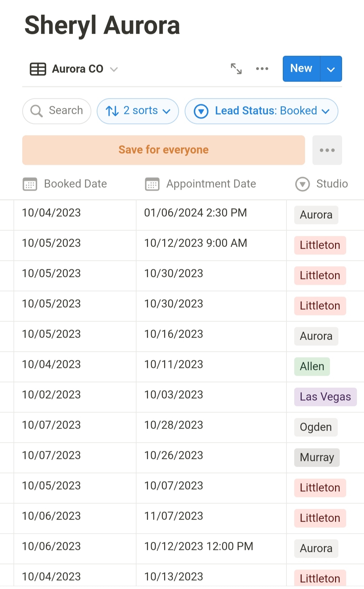Screen dimensions: 364x589
Task: Open the gray more-options button beside Save
Action: (x=327, y=150)
